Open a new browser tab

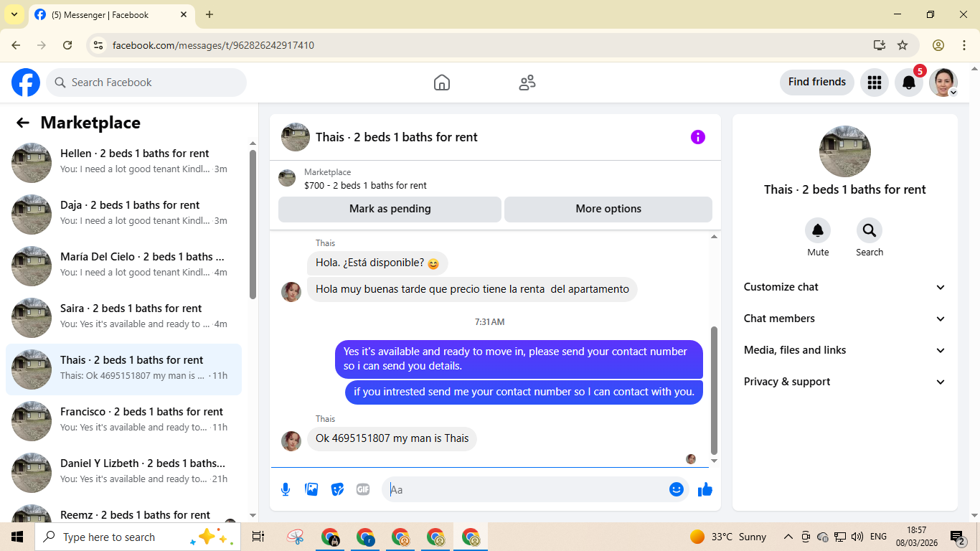coord(209,14)
